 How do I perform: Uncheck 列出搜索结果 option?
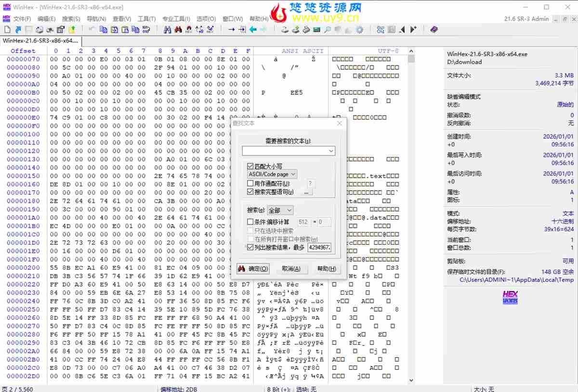tap(250, 248)
